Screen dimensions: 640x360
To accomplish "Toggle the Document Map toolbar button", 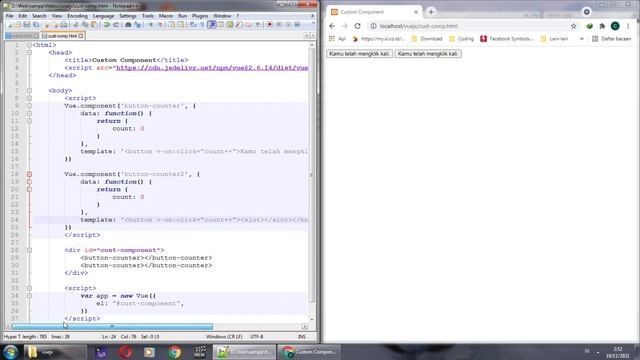I will pyautogui.click(x=230, y=25).
